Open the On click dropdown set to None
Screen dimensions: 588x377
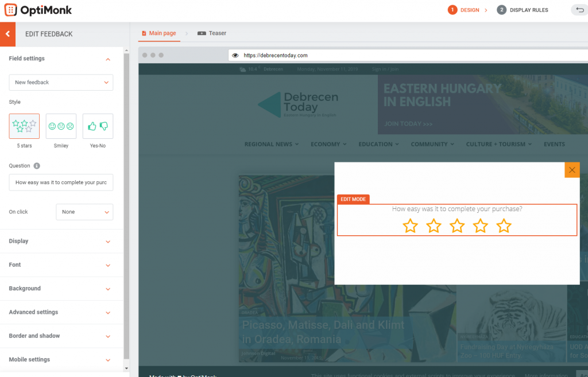point(84,212)
